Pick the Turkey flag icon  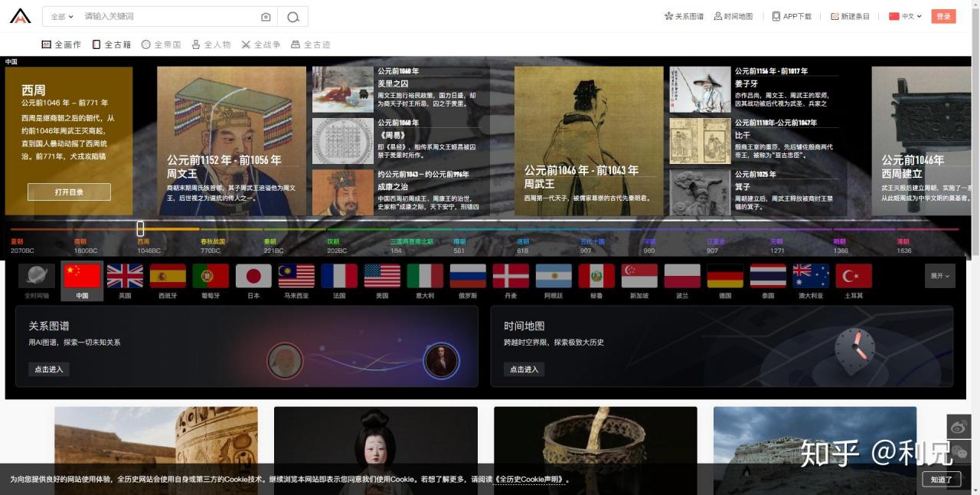click(854, 276)
